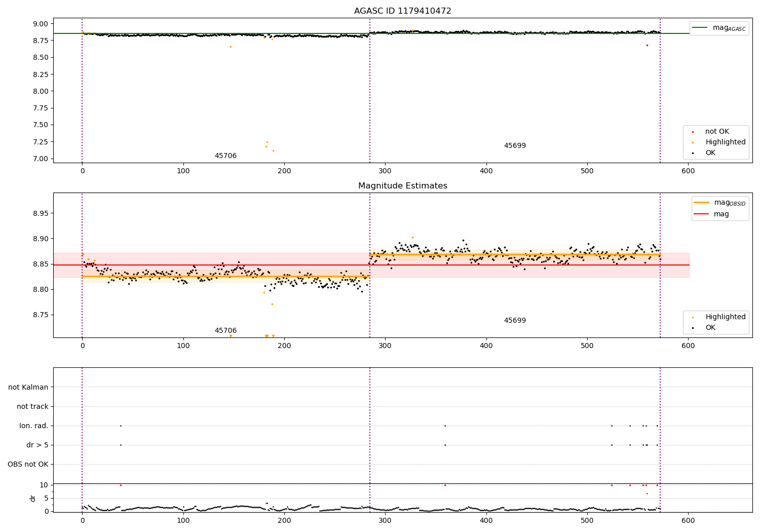Click the orange highlighted point near 8.65 in top plot
Image resolution: width=760 pixels, height=532 pixels.
point(231,47)
